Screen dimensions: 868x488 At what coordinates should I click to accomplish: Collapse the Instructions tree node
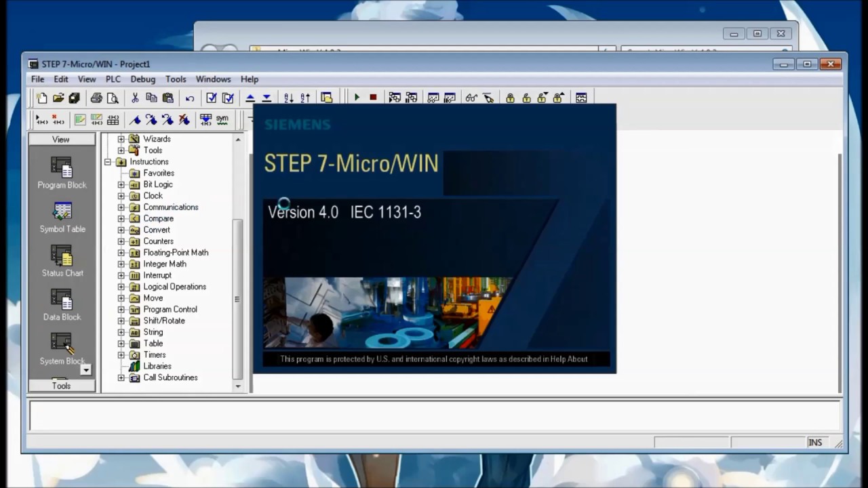[x=108, y=162]
